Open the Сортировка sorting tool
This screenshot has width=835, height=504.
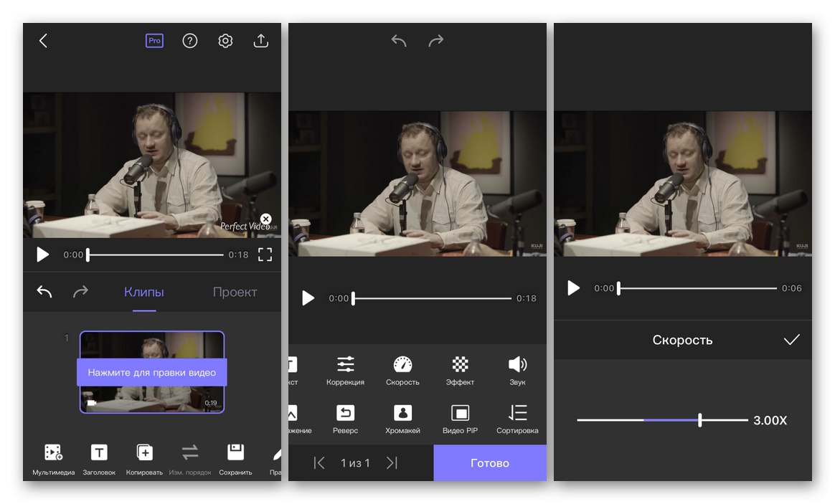(517, 419)
